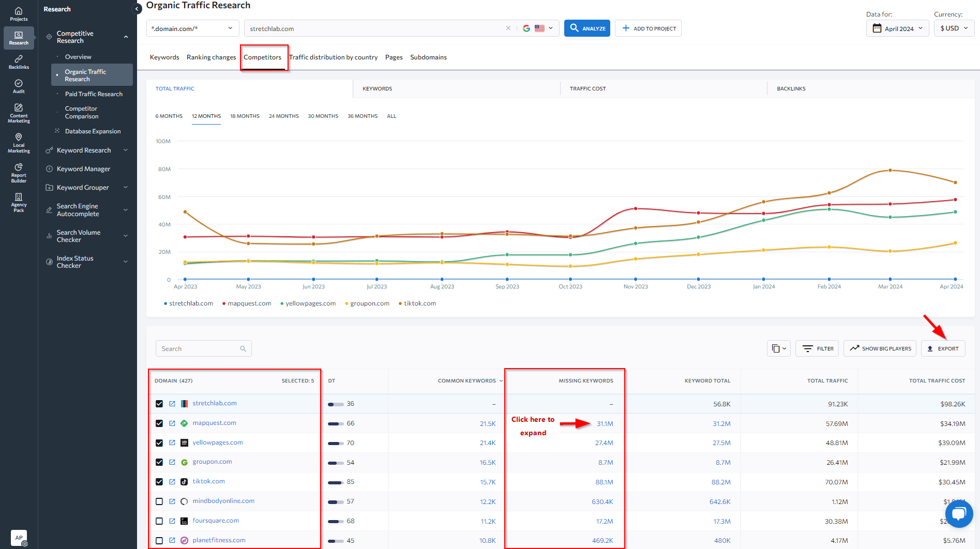
Task: Switch chart to Traffic Cost metric
Action: pyautogui.click(x=587, y=89)
